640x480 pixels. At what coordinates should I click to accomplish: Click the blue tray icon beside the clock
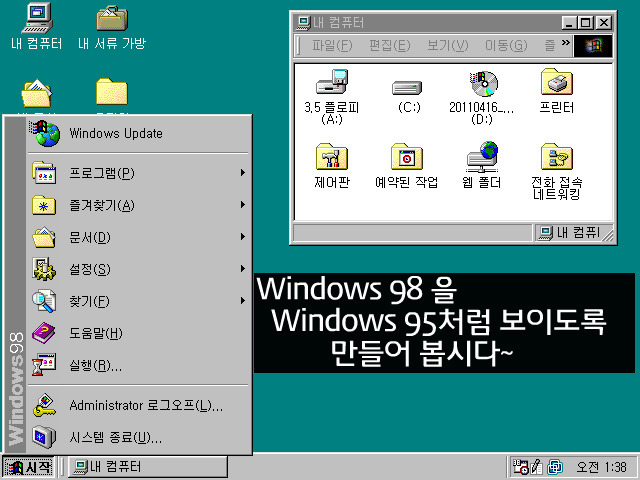tap(555, 467)
